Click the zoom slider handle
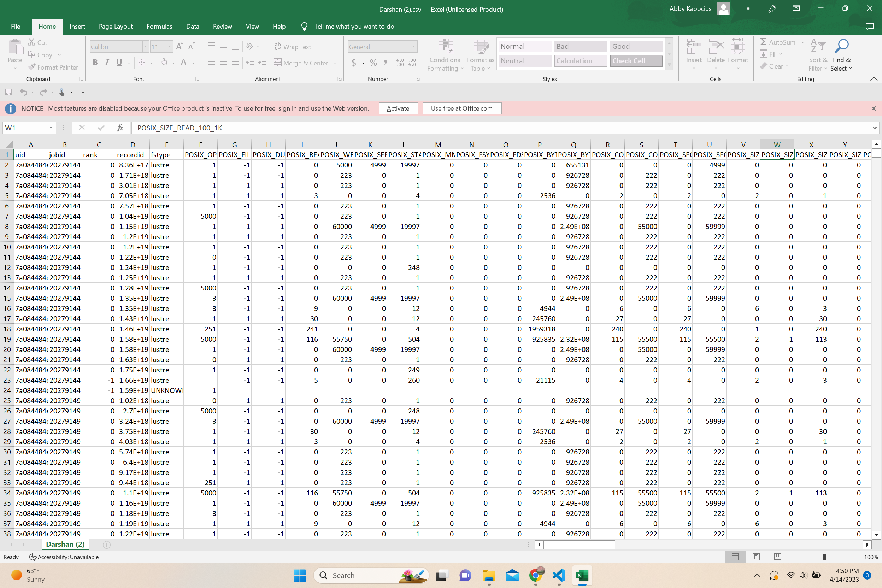882x588 pixels. point(824,557)
